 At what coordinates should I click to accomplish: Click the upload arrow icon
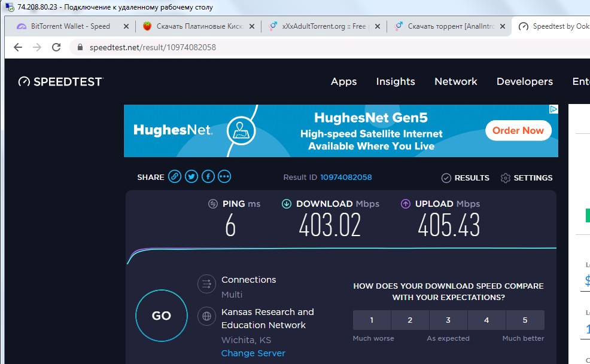[405, 204]
